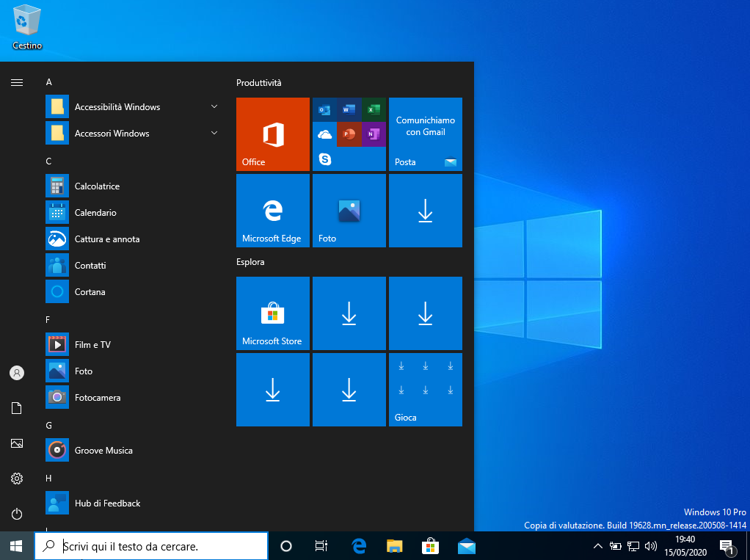Click the letter A section header
Screen dimensions: 750x560
click(x=48, y=82)
